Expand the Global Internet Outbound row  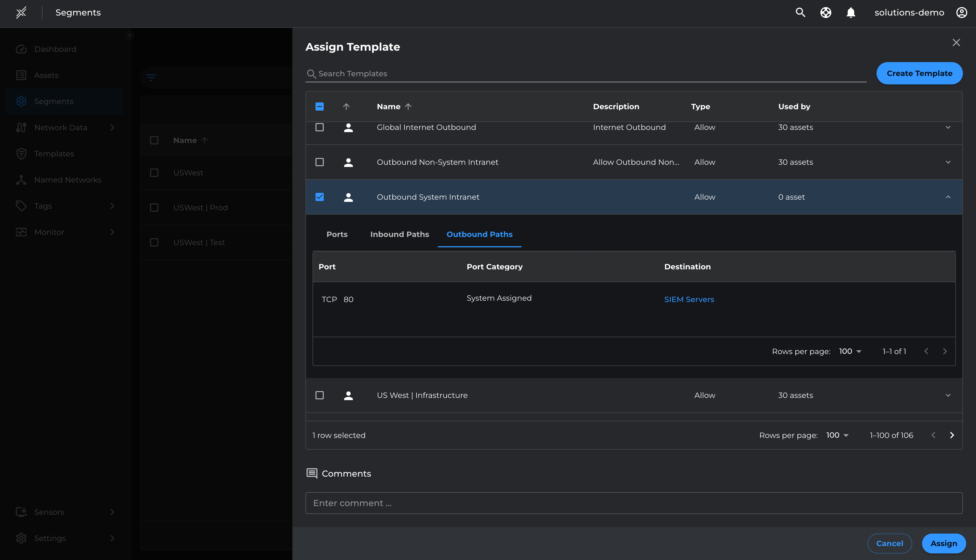[x=948, y=127]
